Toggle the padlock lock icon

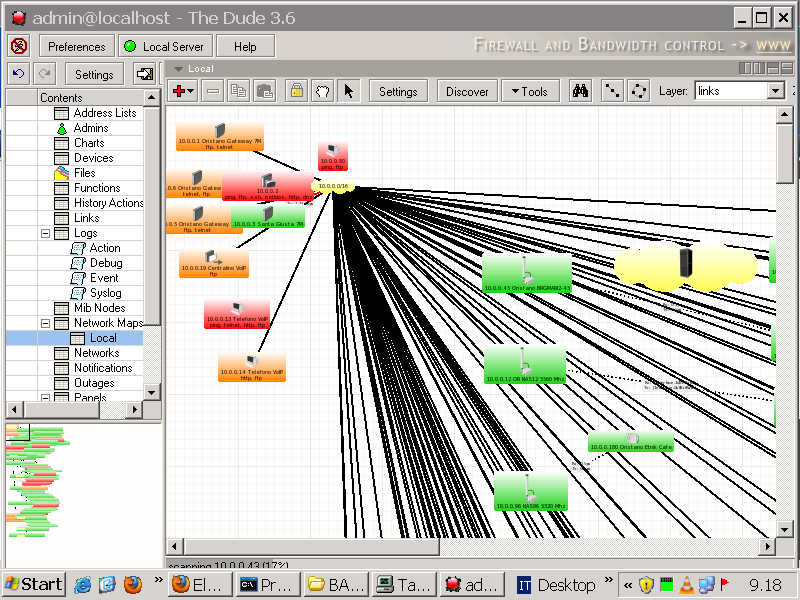pyautogui.click(x=297, y=91)
